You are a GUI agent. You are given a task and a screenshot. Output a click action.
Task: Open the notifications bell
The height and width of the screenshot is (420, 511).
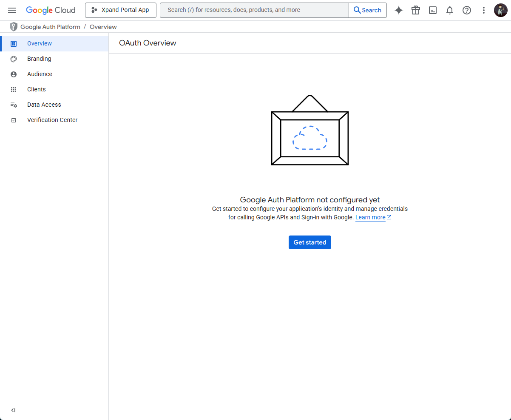point(450,10)
